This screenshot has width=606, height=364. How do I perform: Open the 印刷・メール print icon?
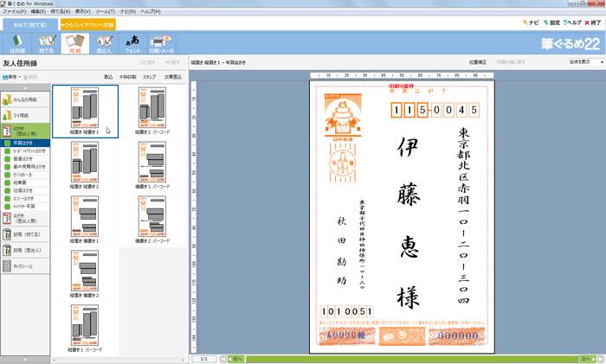pyautogui.click(x=161, y=42)
